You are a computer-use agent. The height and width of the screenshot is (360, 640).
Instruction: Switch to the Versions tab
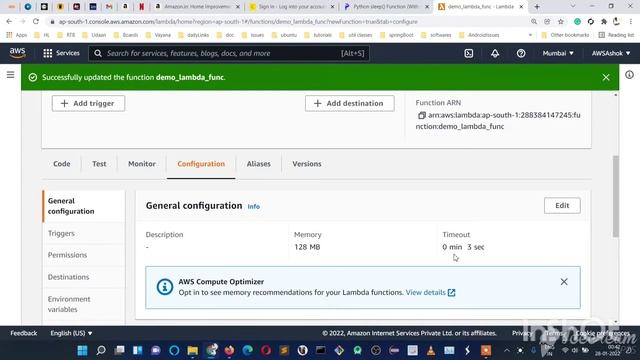[307, 164]
